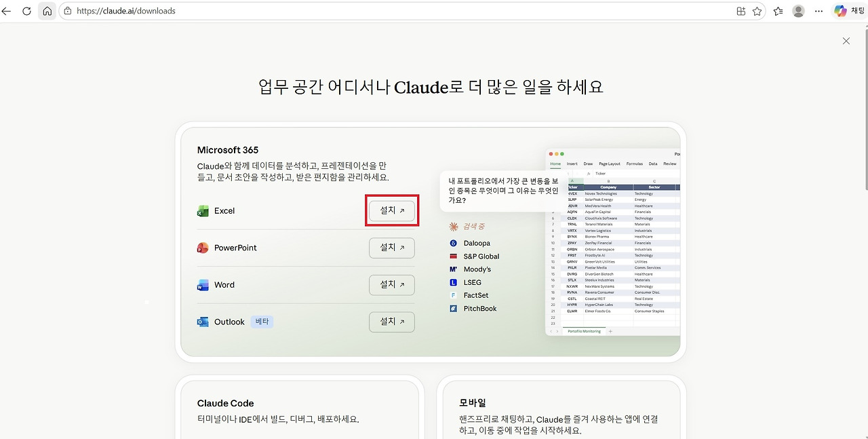Click the S&P Global logo icon
Viewport: 868px width, 439px height.
(x=454, y=256)
